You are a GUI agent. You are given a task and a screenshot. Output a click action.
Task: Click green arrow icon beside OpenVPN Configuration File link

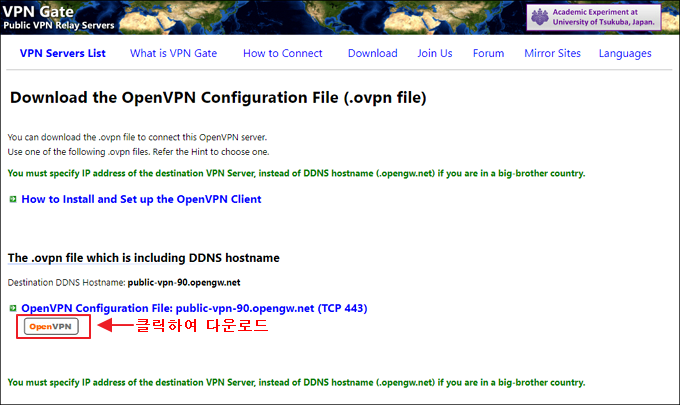(13, 308)
